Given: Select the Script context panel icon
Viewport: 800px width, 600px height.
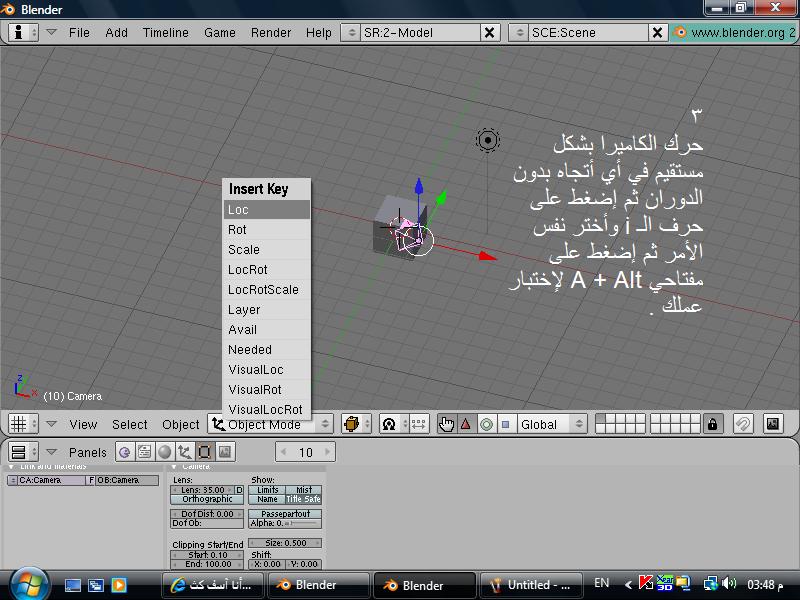Looking at the screenshot, I should coord(145,452).
